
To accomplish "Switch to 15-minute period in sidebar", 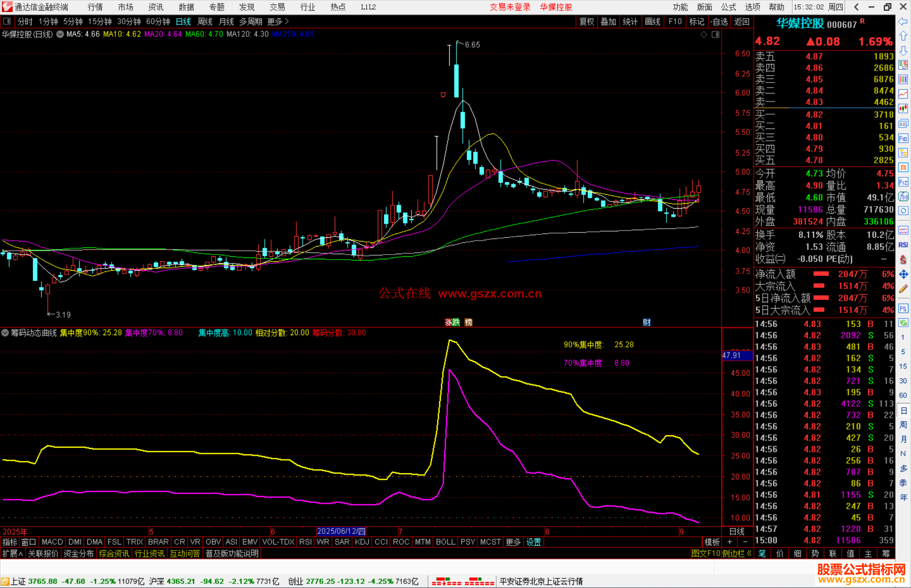I will pyautogui.click(x=903, y=366).
